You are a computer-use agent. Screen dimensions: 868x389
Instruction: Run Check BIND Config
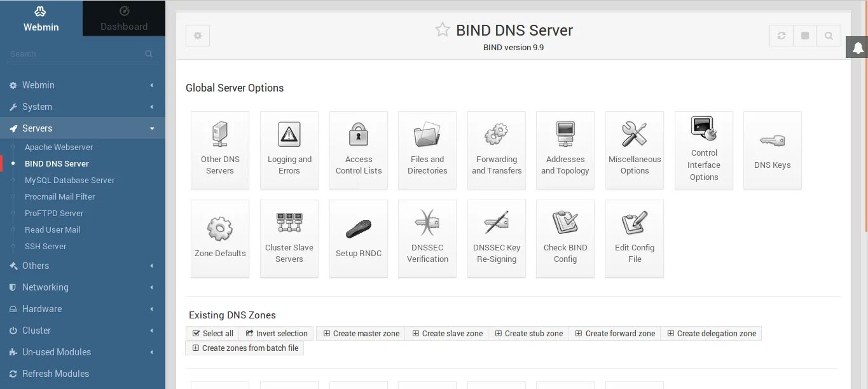(x=565, y=239)
